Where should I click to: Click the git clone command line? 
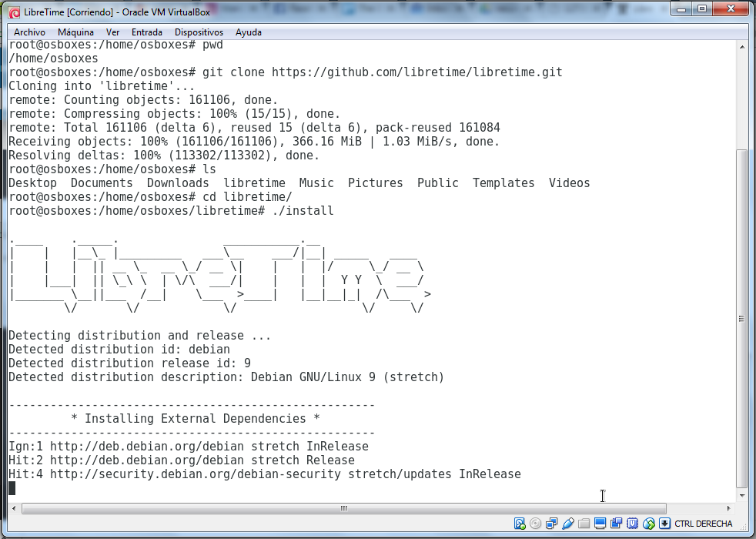click(x=286, y=72)
